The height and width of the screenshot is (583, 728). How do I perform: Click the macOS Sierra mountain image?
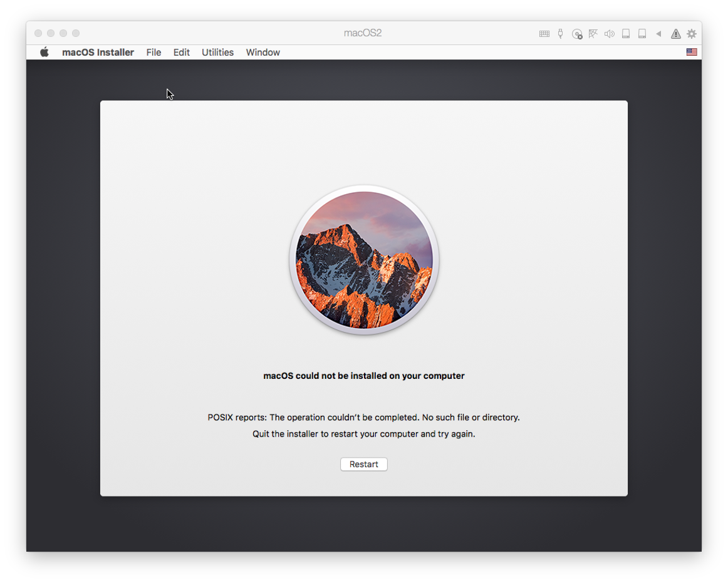click(364, 260)
